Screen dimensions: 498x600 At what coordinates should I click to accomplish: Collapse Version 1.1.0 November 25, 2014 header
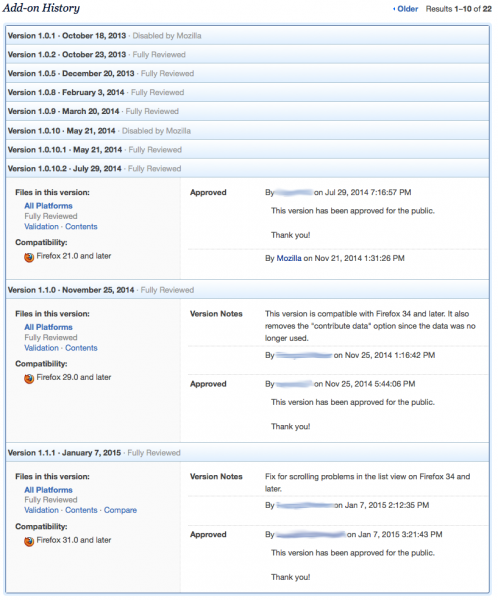[247, 290]
